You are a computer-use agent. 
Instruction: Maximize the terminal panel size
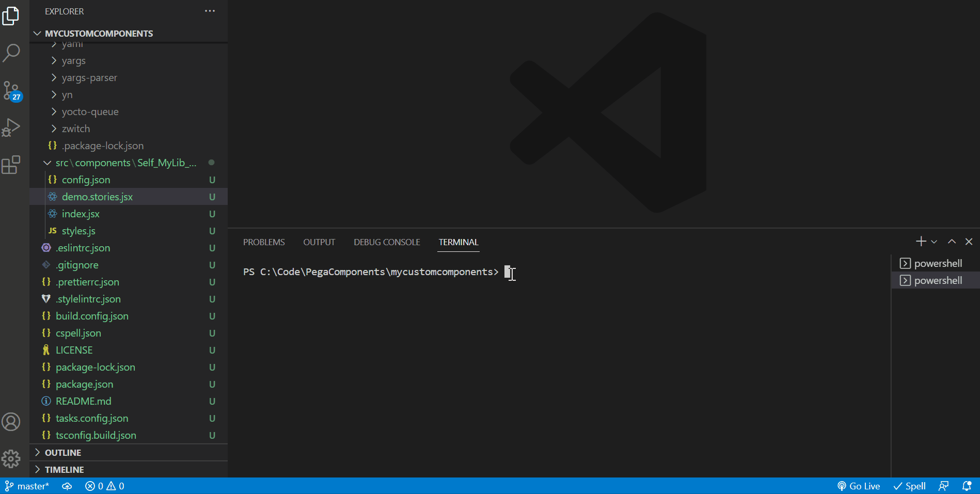click(952, 242)
